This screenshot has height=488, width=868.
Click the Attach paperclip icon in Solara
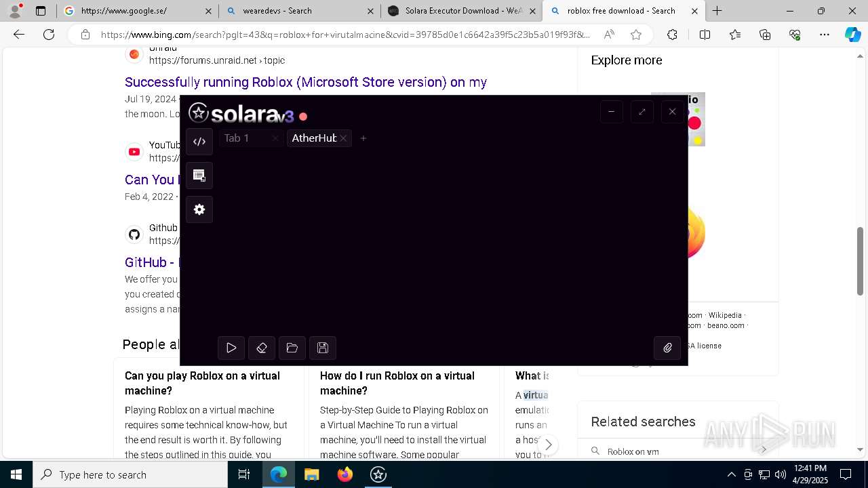(667, 348)
